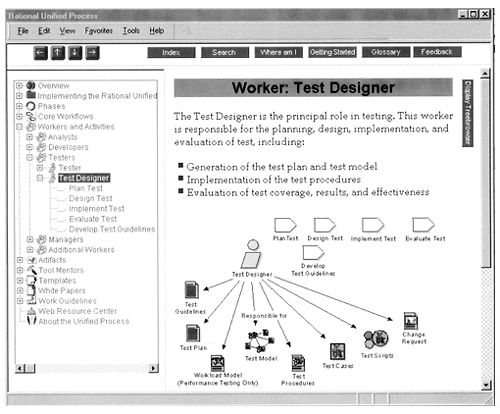Click the Test Scripts artifact icon
Screen dimensions: 500x414
pos(376,339)
